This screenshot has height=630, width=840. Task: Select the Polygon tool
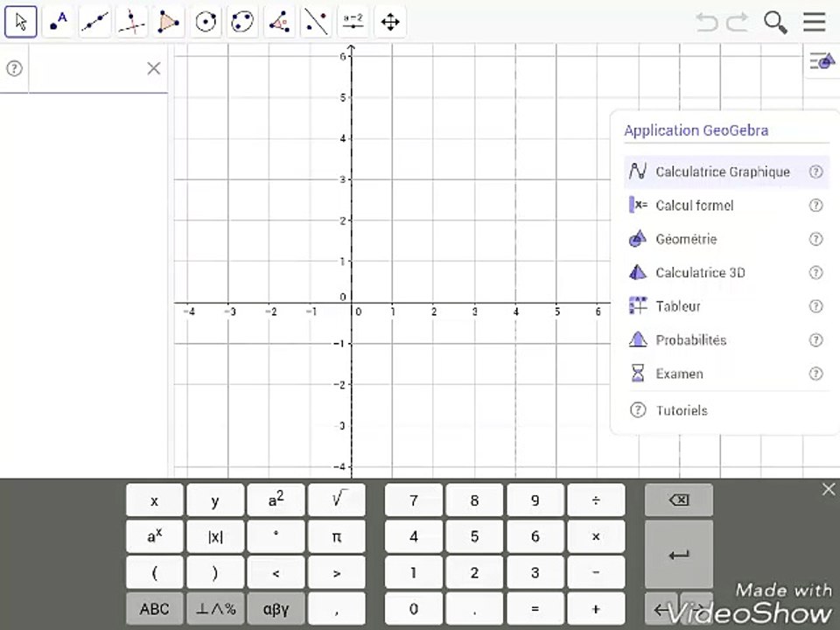coord(168,22)
